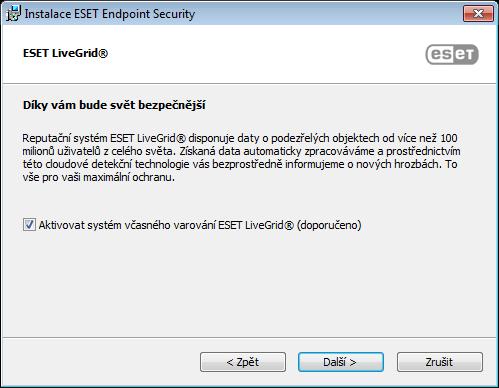Viewport: 499px width, 388px height.
Task: Cancel installation with the 'Zrušit' button
Action: 440,362
